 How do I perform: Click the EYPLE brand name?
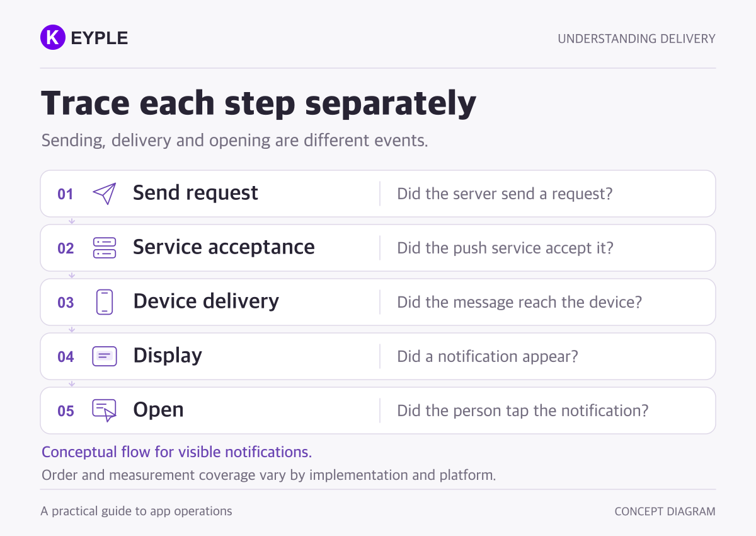tap(100, 38)
